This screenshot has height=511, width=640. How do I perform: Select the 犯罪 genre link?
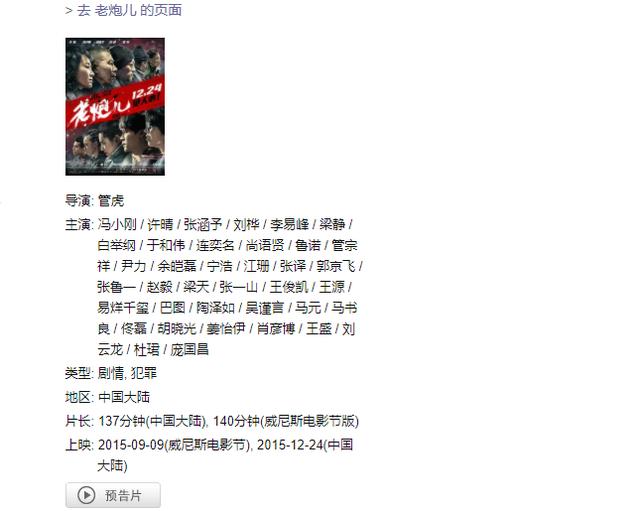(x=144, y=373)
